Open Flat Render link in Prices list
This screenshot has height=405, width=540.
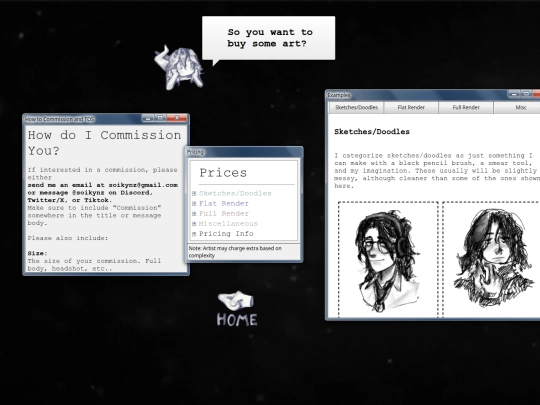[224, 204]
